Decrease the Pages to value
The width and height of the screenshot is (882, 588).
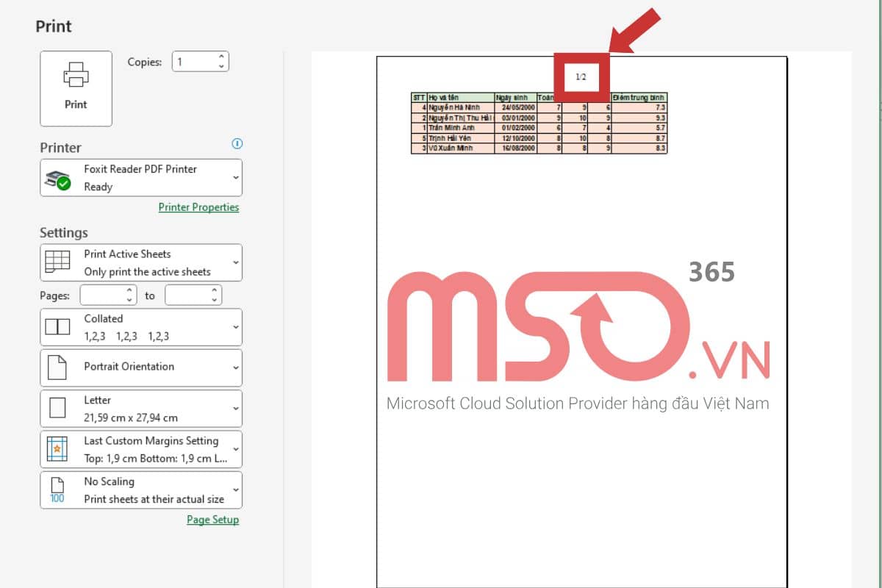tap(215, 300)
